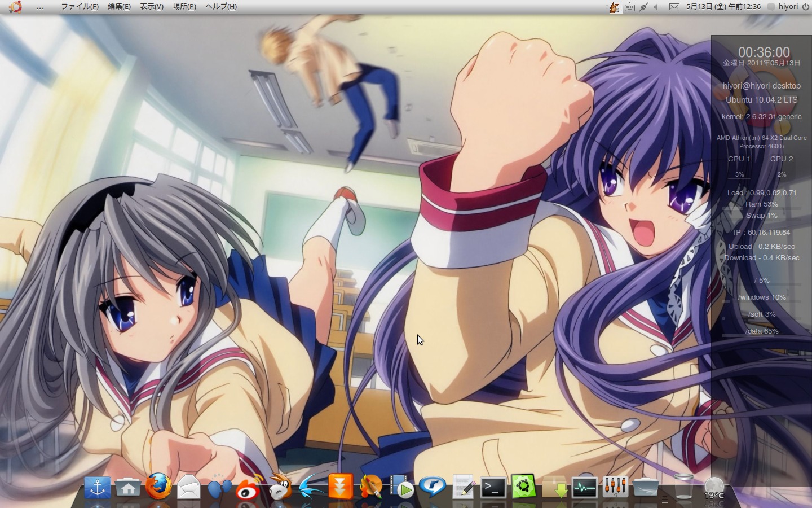Open the package download box icon
Viewport: 812px width, 508px height.
click(554, 487)
